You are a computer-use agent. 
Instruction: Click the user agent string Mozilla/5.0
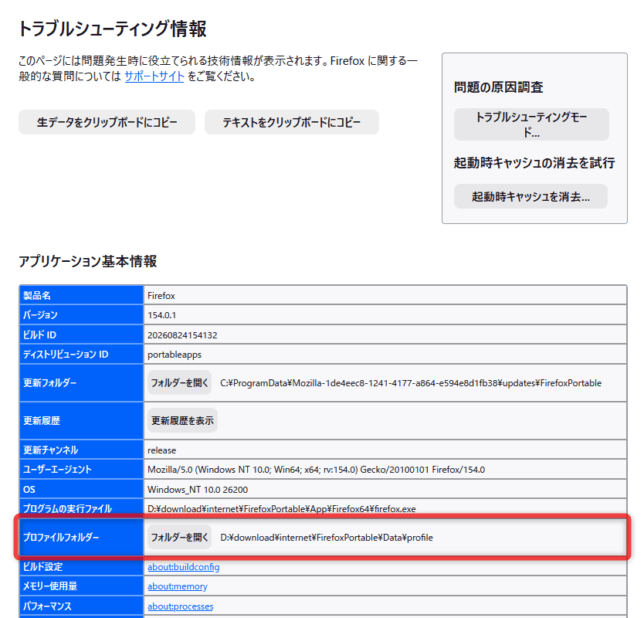[316, 469]
